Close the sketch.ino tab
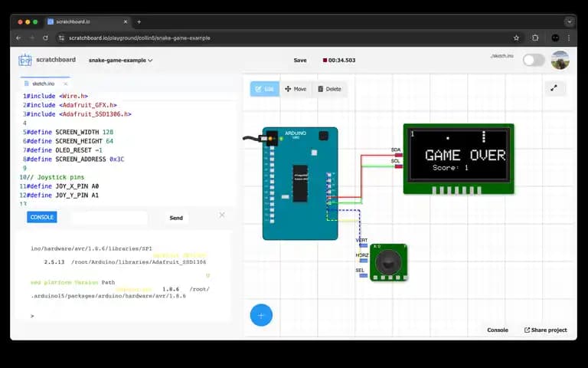The height and width of the screenshot is (368, 588). (x=66, y=84)
